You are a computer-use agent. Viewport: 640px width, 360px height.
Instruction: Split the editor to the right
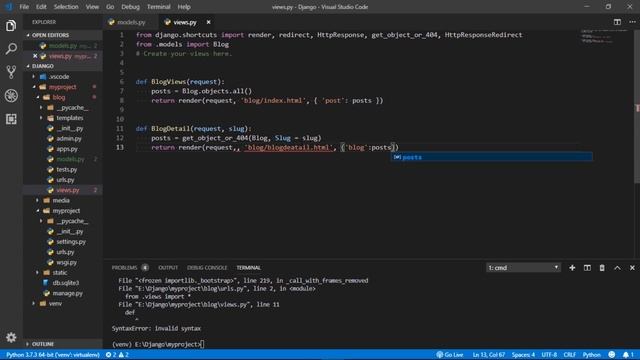point(617,22)
